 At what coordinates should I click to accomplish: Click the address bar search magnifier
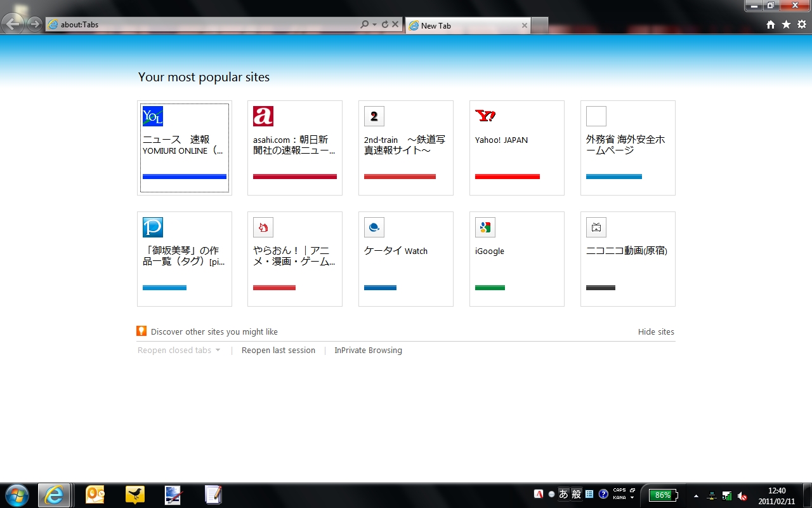(x=364, y=25)
